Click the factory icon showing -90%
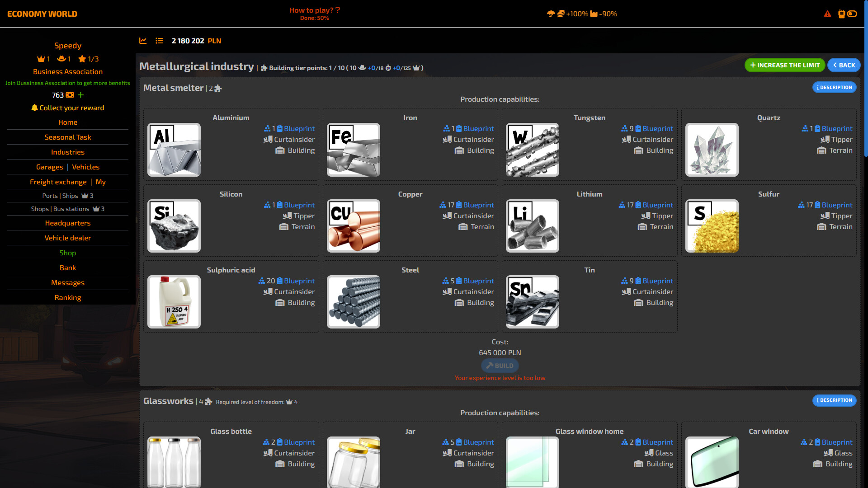Screen dimensions: 868x488 pos(595,14)
